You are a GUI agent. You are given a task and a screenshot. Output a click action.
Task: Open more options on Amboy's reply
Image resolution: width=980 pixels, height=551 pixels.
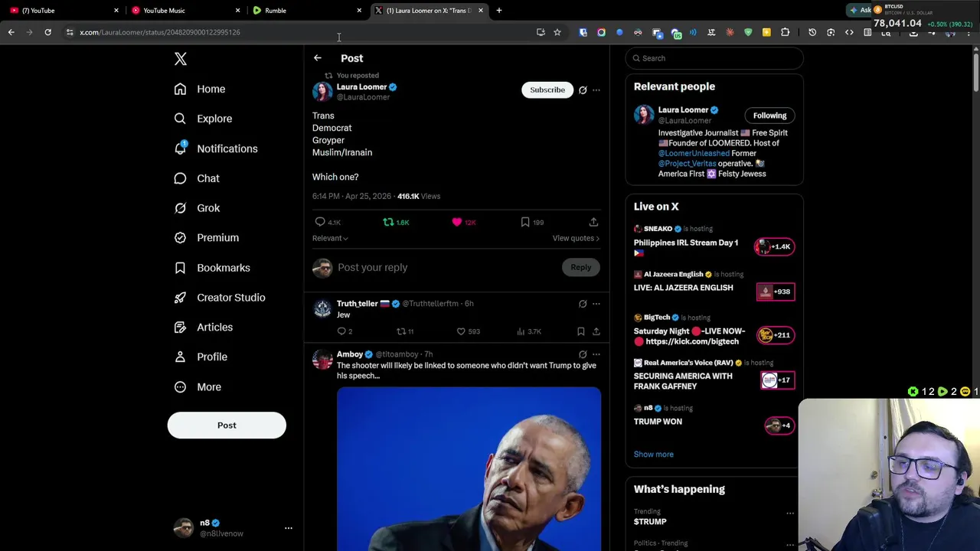[x=596, y=354]
